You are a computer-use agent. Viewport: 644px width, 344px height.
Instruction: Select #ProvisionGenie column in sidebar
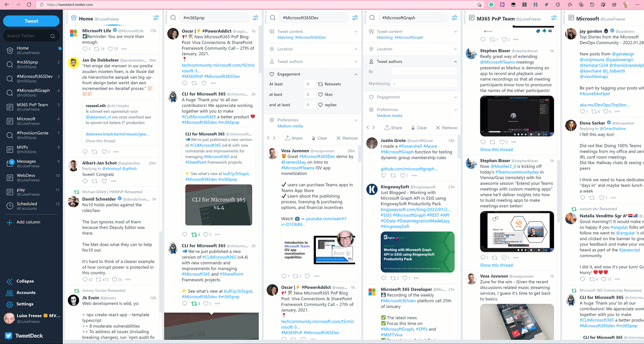(31, 135)
